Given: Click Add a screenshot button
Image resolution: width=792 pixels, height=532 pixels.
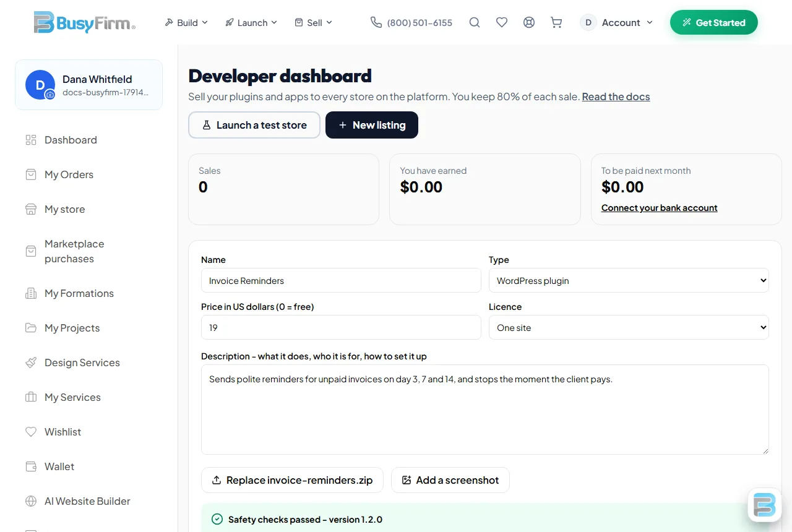Looking at the screenshot, I should point(450,480).
